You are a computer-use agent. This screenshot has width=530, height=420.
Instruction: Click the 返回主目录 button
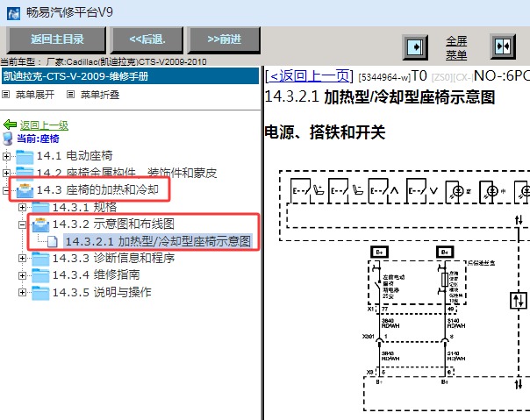57,39
